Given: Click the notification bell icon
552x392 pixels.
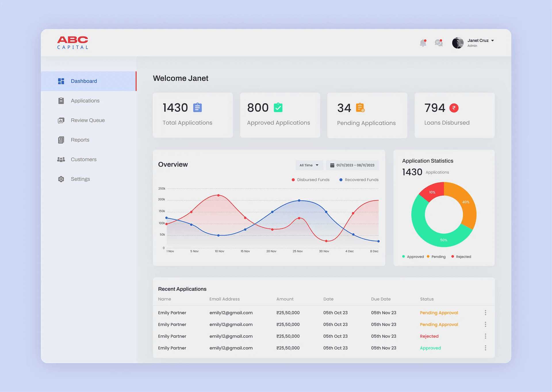Looking at the screenshot, I should pyautogui.click(x=423, y=43).
